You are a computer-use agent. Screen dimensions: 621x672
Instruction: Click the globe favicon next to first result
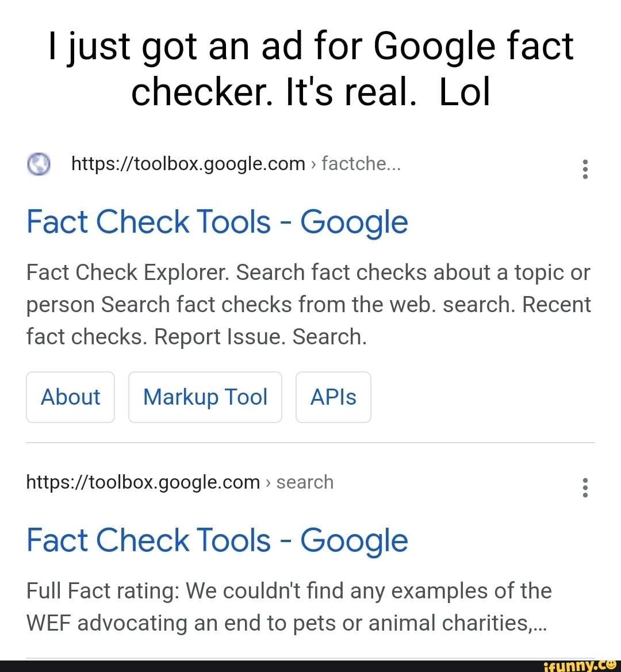39,164
